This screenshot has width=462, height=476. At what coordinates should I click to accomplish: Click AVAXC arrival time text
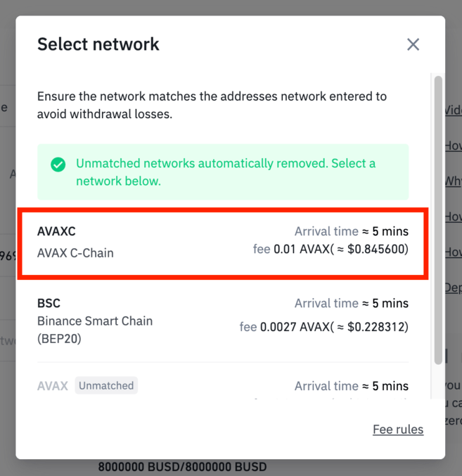pos(351,231)
